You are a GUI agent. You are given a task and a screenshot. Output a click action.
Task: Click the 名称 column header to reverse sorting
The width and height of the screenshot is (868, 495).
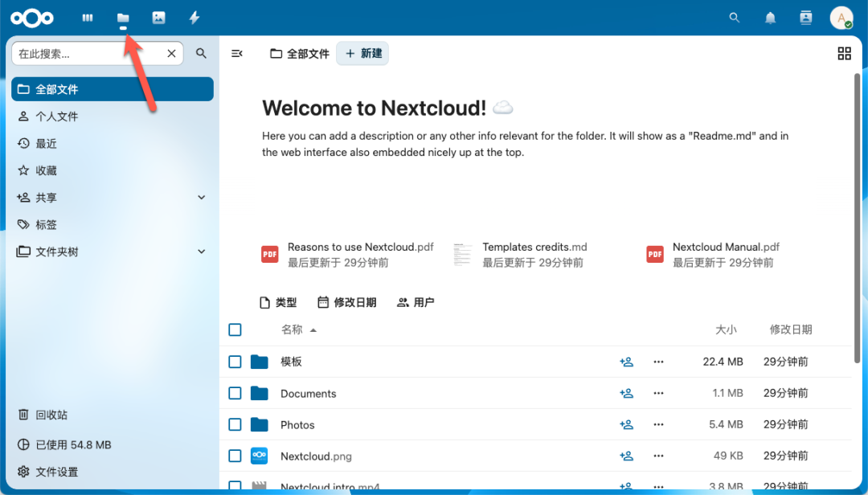click(292, 329)
